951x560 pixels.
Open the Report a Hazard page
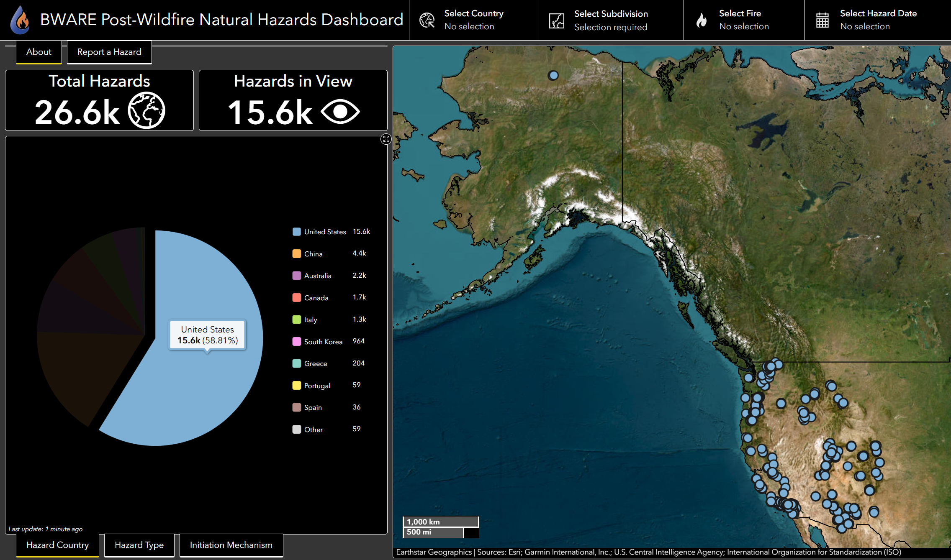coord(109,52)
